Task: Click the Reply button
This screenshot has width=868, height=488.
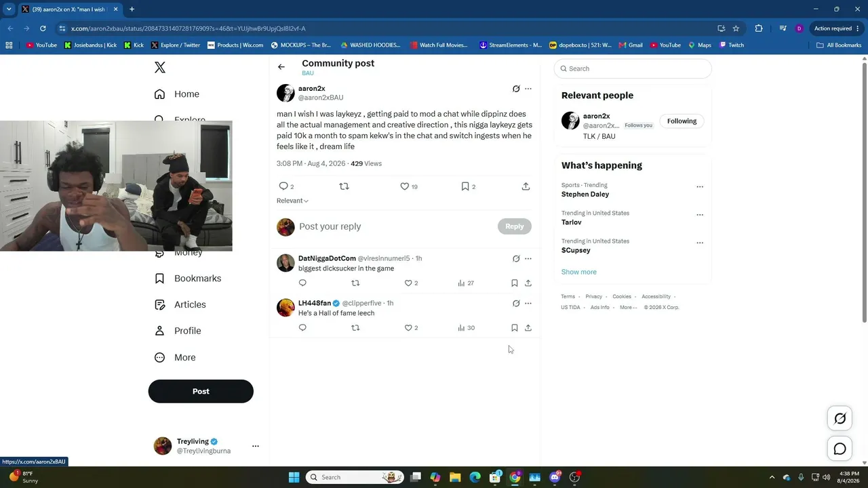Action: (515, 226)
